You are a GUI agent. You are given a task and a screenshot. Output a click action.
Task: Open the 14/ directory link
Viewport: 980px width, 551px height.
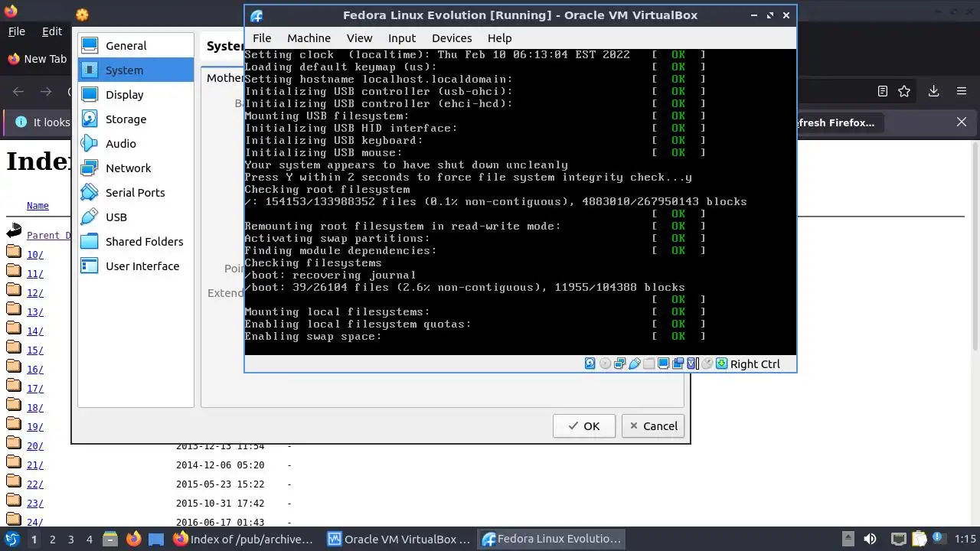(35, 331)
